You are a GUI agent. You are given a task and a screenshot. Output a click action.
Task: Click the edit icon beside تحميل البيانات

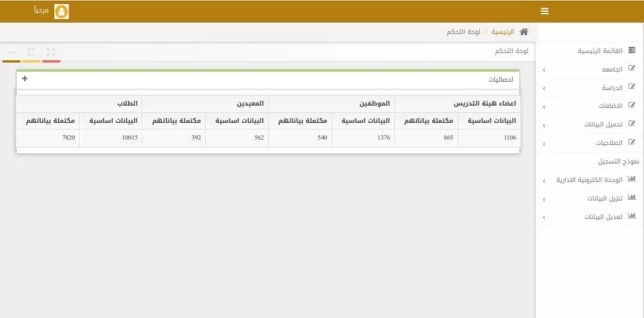click(x=631, y=124)
